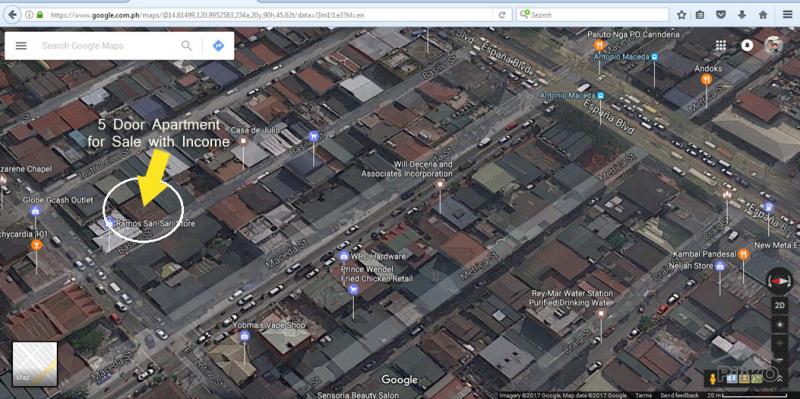The image size is (800, 399).
Task: Click the browser Search box
Action: 593,15
